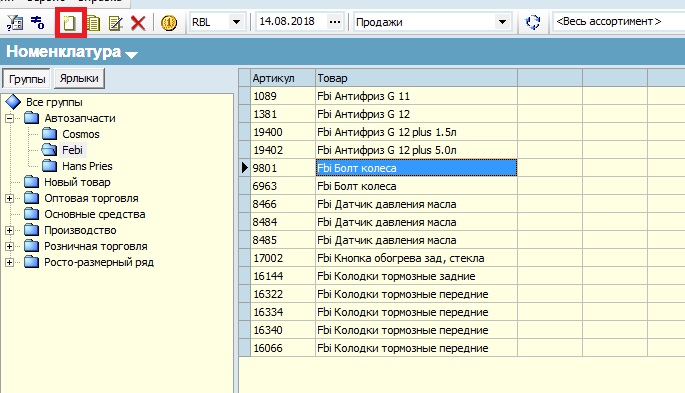Select row Fbi Колодки тормозные задние

416,276
